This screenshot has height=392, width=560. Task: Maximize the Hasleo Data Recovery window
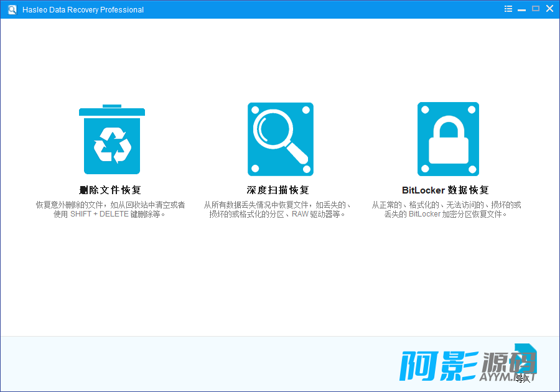click(x=536, y=9)
